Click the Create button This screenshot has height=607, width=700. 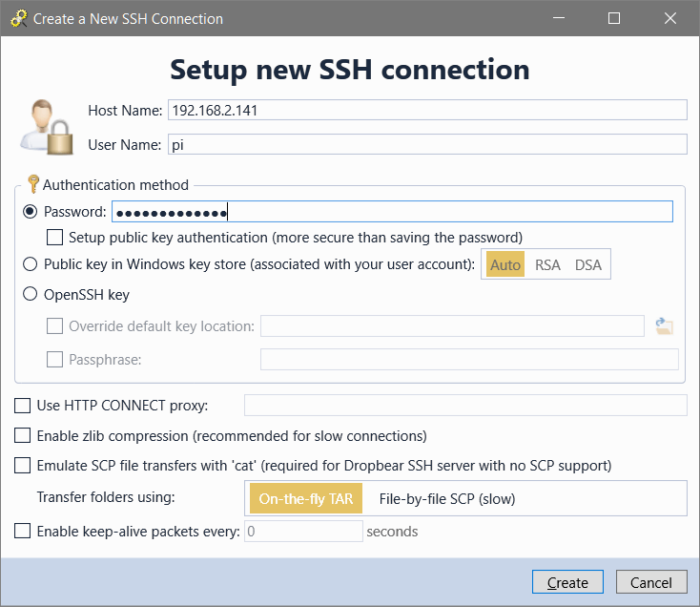pos(567,582)
